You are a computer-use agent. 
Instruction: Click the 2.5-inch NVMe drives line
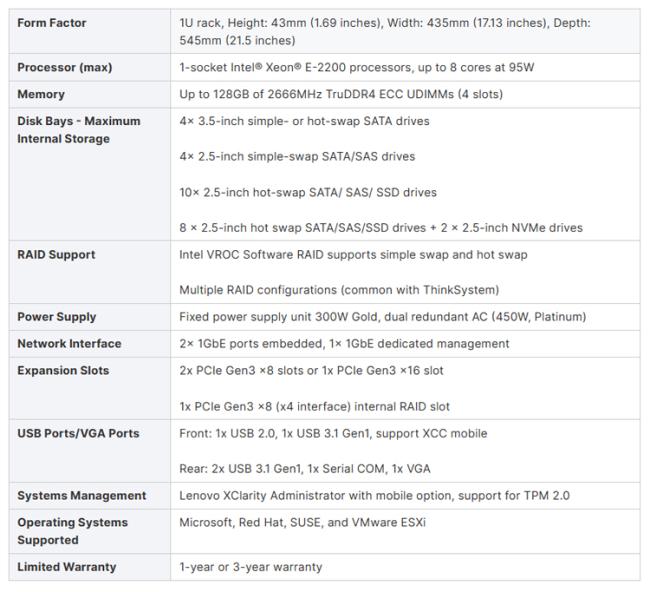point(380,227)
